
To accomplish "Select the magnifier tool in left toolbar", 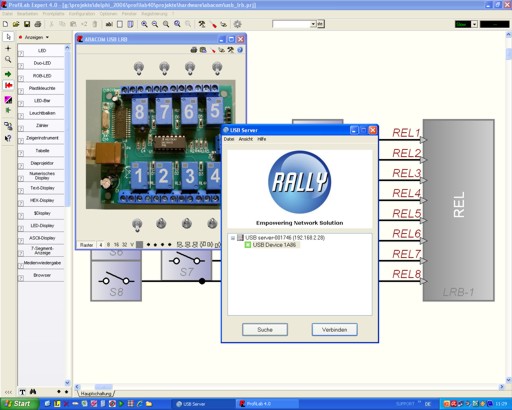I will (x=8, y=59).
